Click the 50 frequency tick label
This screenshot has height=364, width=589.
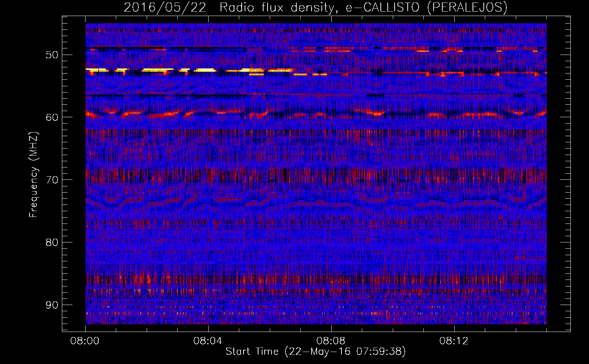tap(52, 55)
